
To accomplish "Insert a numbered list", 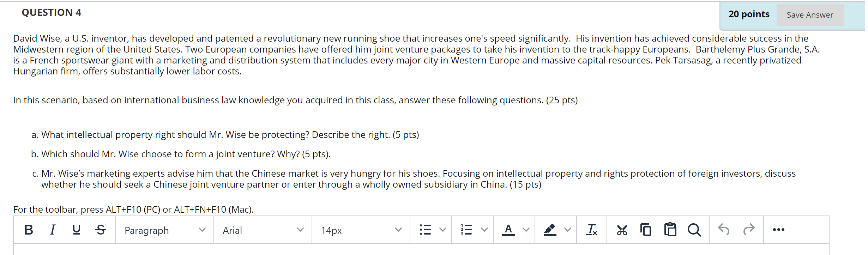I will (x=466, y=230).
